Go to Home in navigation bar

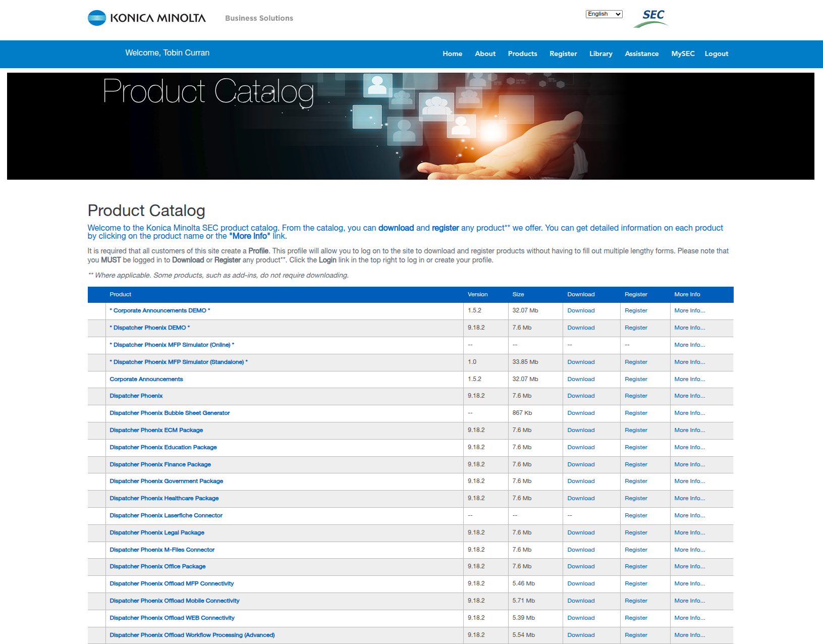(x=452, y=53)
